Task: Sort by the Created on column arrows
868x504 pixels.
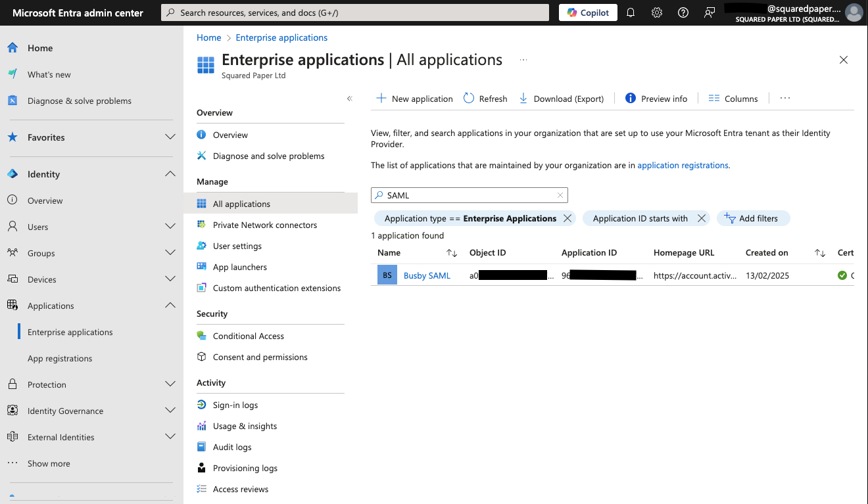Action: tap(820, 253)
